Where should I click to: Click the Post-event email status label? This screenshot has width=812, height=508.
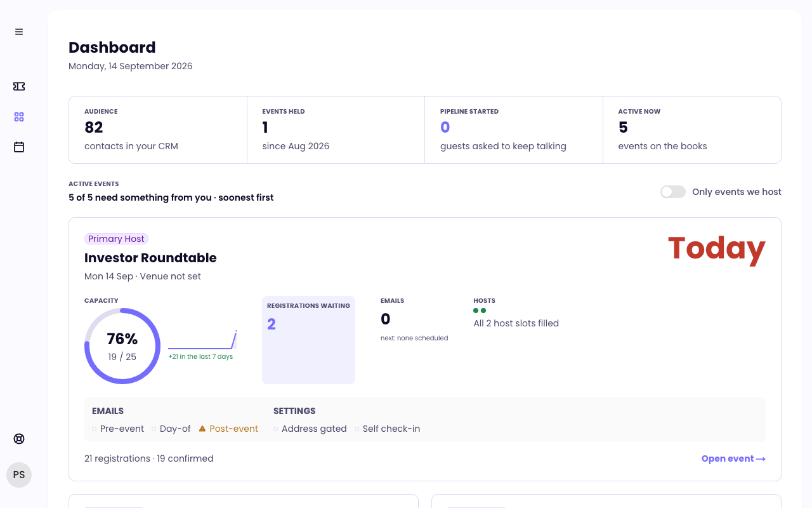[x=233, y=429]
